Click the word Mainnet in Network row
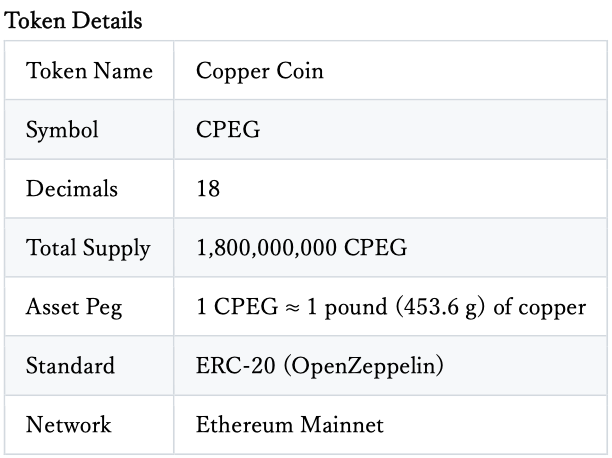This screenshot has height=458, width=612. (x=342, y=425)
